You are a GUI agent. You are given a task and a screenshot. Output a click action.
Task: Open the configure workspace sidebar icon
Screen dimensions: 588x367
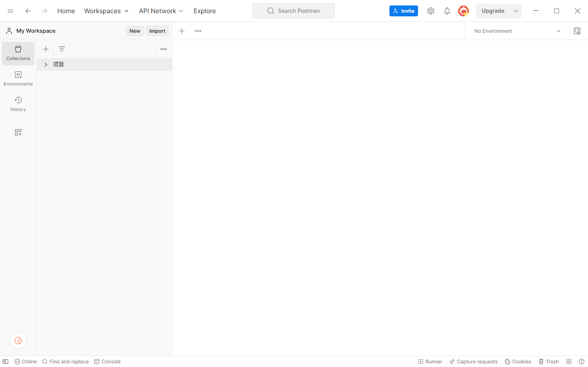[x=18, y=132]
